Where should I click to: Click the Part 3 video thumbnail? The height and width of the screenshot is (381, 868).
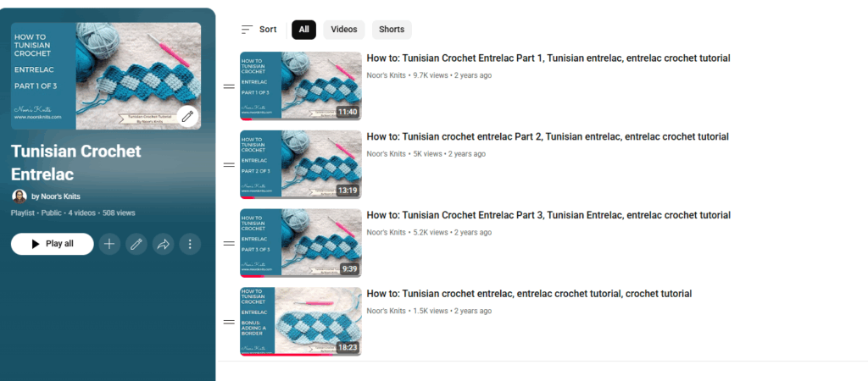(x=301, y=243)
